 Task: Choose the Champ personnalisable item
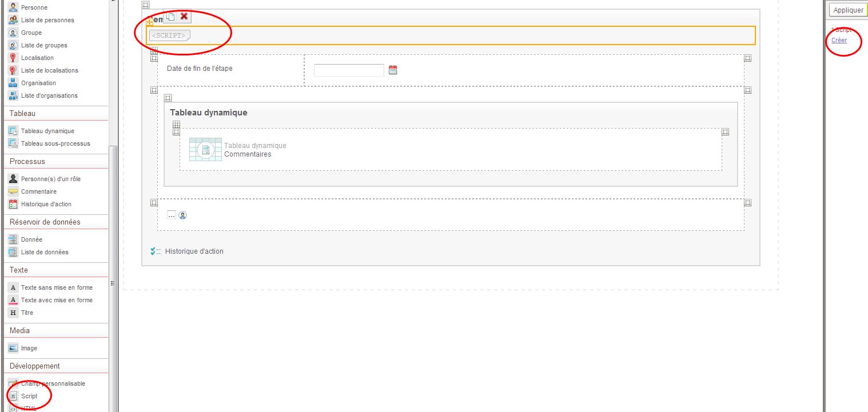pos(47,383)
